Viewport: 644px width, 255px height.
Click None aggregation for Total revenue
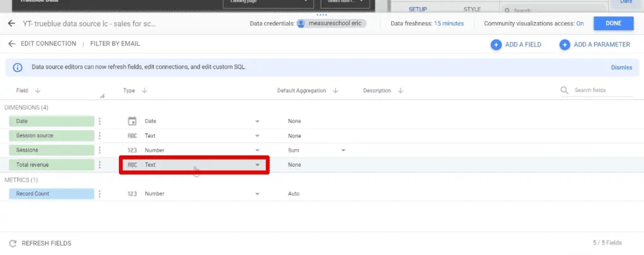[x=294, y=164]
